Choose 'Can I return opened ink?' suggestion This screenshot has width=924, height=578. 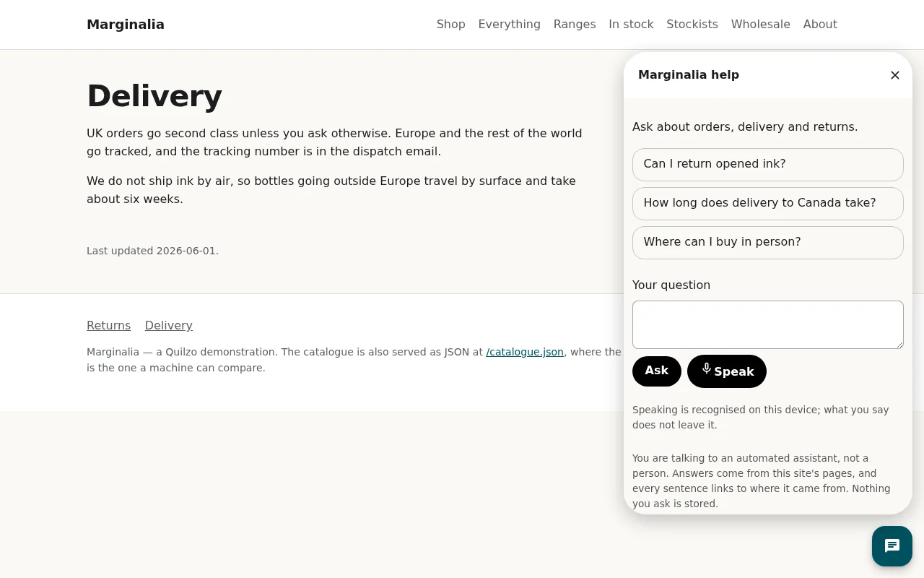768,165
